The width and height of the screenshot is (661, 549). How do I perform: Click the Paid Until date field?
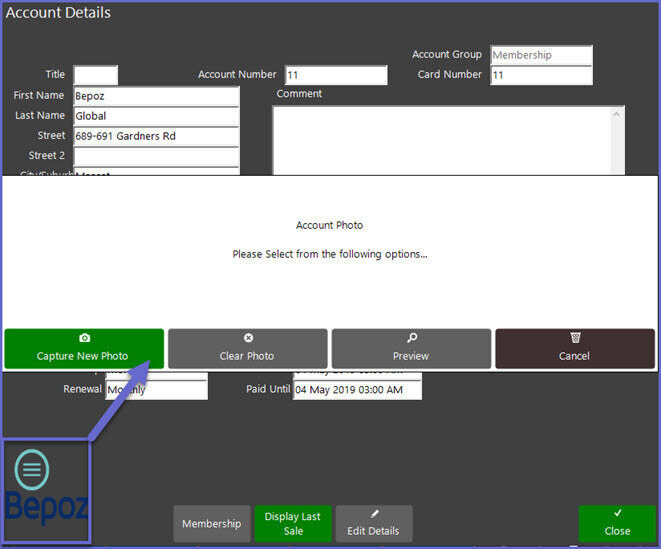[x=357, y=390]
